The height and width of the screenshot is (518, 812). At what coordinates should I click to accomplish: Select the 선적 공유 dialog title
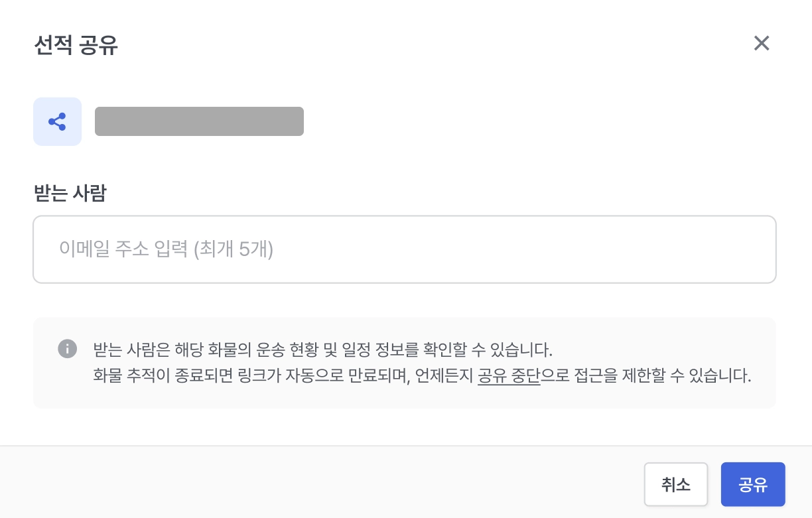tap(76, 46)
